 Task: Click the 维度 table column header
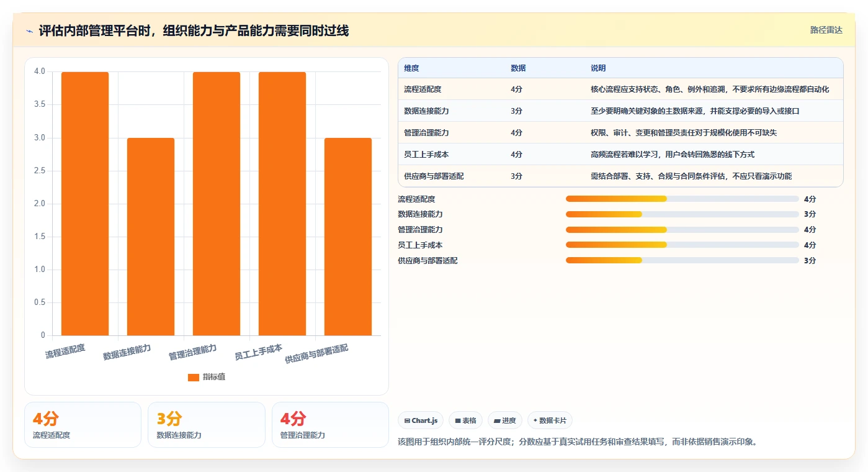pyautogui.click(x=411, y=68)
